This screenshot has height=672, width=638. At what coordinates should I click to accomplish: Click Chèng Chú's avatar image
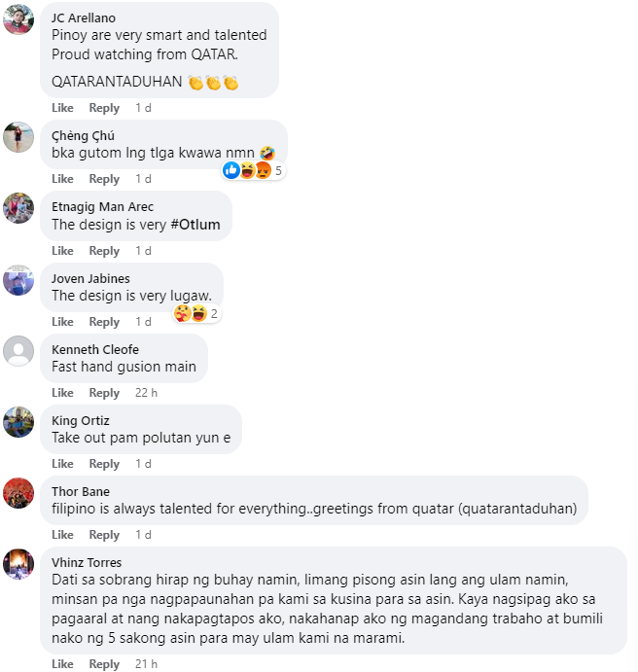pyautogui.click(x=19, y=137)
